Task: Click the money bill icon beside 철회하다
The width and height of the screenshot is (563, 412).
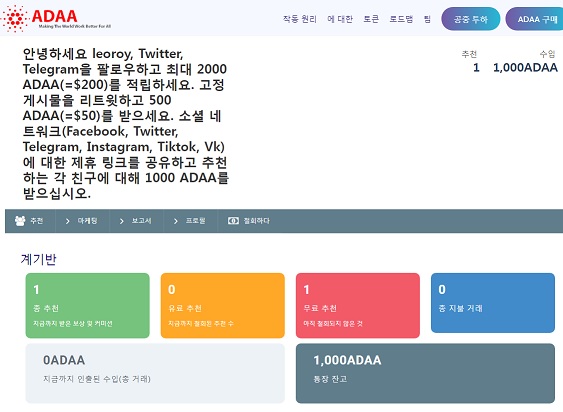Action: click(233, 221)
